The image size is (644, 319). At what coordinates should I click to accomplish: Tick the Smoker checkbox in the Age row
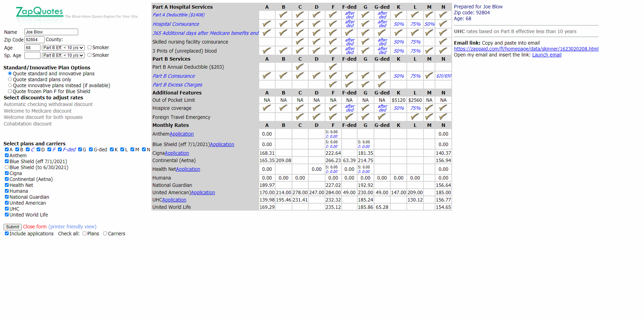90,47
